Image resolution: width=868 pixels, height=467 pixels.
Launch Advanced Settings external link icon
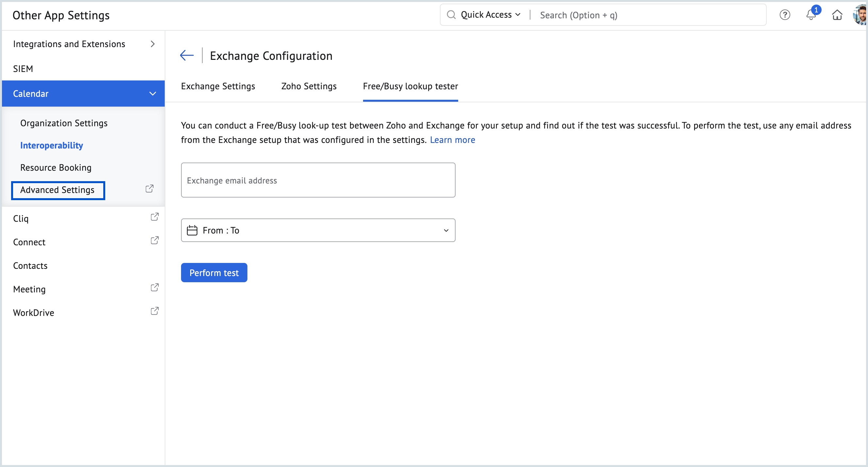click(149, 188)
